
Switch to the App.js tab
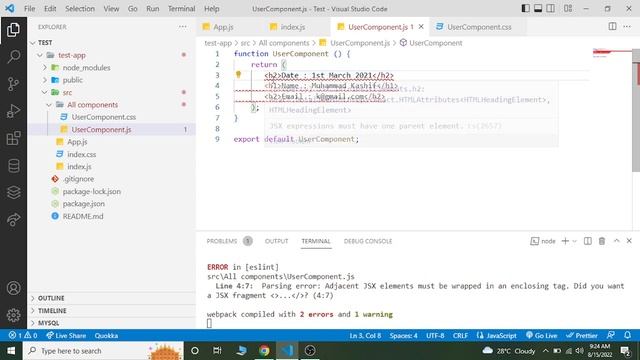[223, 27]
